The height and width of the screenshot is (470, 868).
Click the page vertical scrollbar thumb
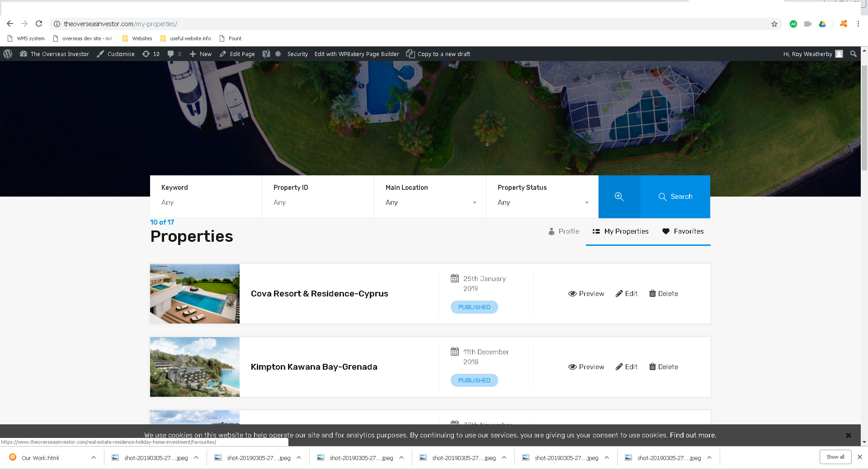864,117
